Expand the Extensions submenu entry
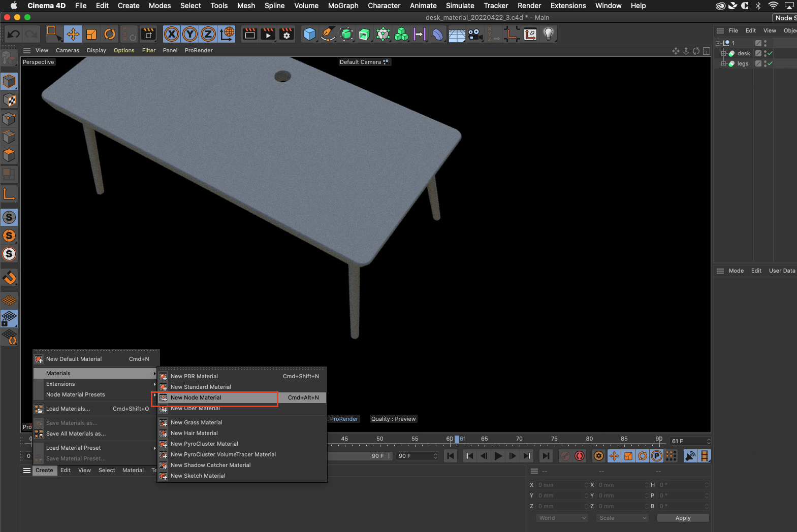797x532 pixels. [x=96, y=384]
